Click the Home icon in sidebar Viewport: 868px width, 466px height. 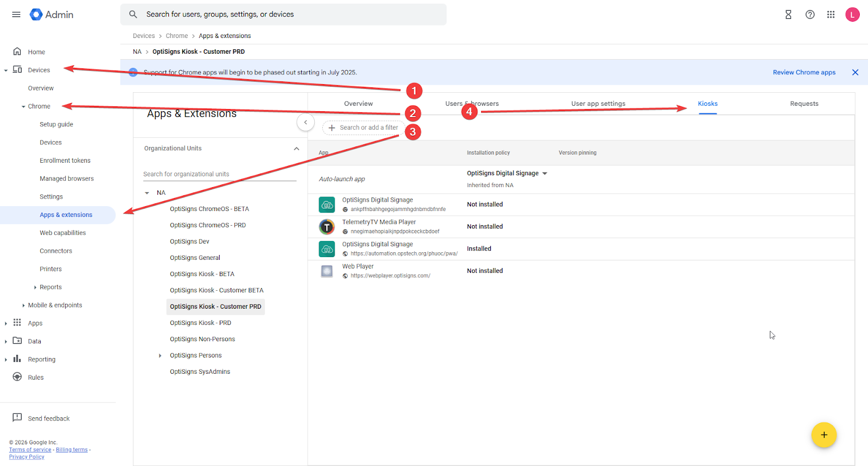17,52
